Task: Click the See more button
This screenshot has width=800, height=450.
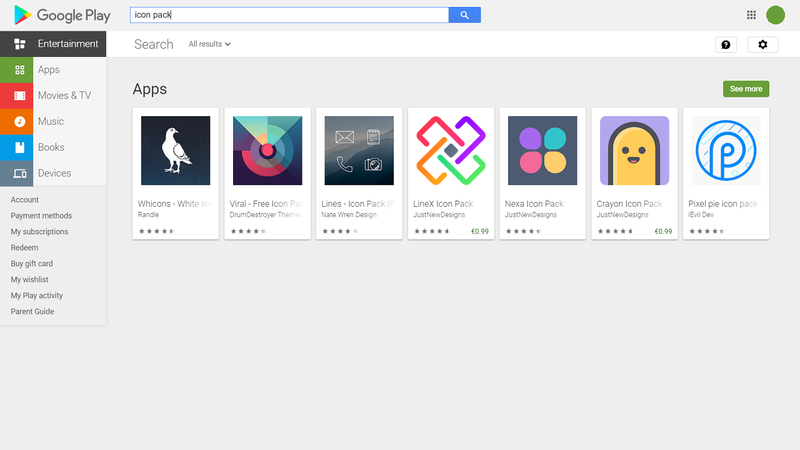Action: [x=746, y=89]
